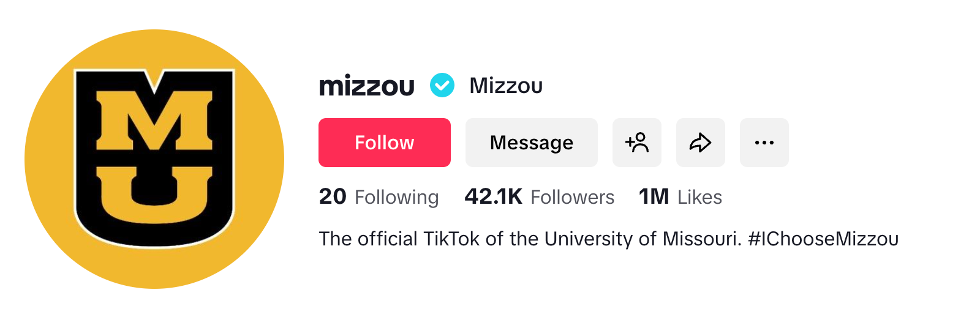Screen dimensions: 980x317
Task: Open the Following list label
Action: click(396, 197)
